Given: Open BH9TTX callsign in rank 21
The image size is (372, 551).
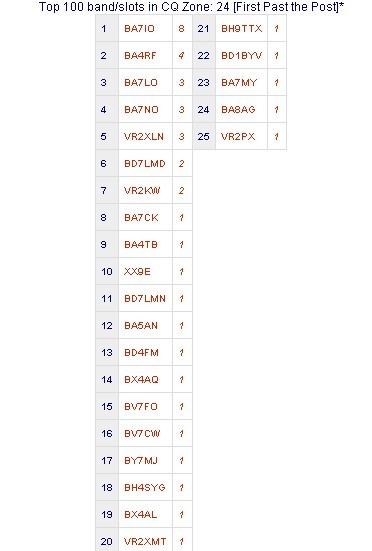Looking at the screenshot, I should (x=242, y=29).
